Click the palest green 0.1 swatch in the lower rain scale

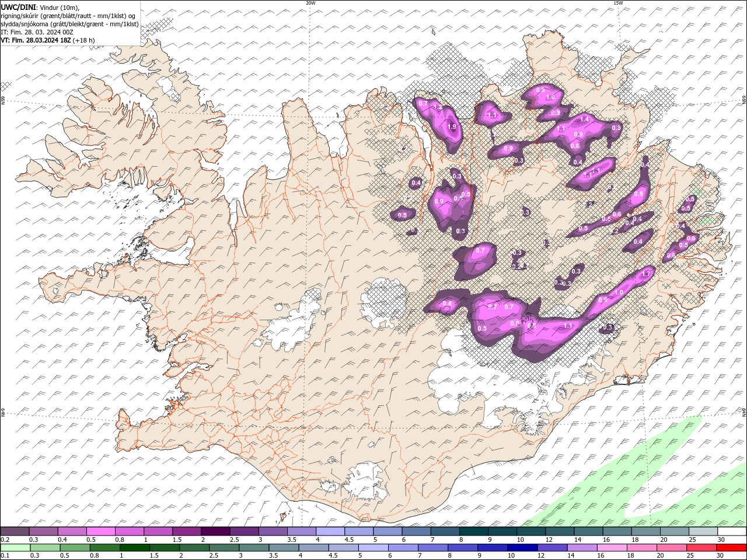15,548
